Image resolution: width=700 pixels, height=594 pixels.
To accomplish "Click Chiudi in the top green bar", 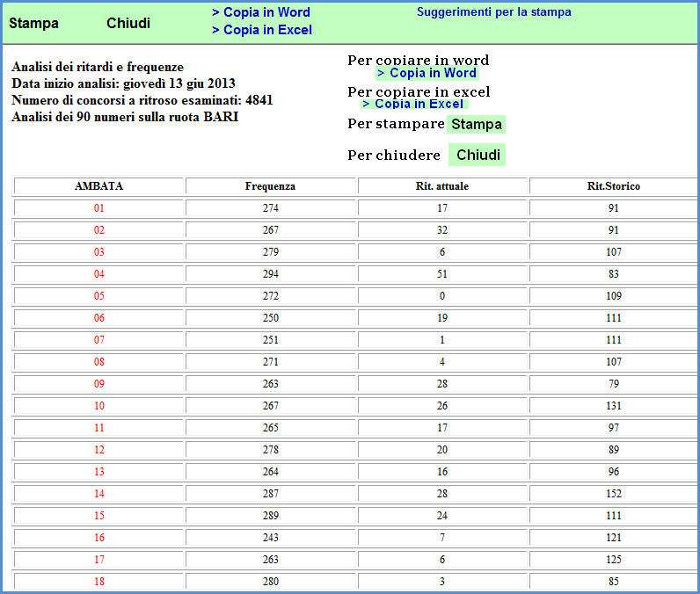I will pyautogui.click(x=128, y=23).
